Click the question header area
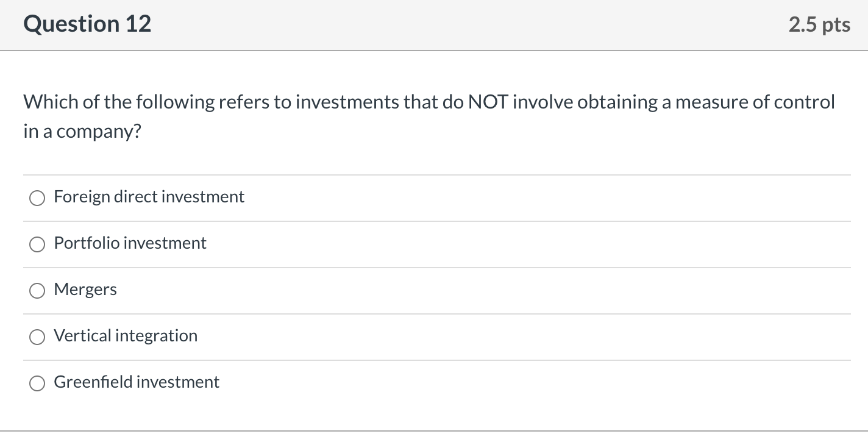Image resolution: width=868 pixels, height=445 pixels. coord(427,24)
